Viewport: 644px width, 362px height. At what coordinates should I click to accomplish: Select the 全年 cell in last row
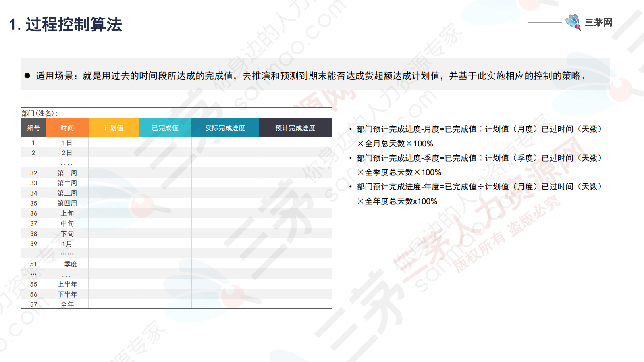(67, 304)
